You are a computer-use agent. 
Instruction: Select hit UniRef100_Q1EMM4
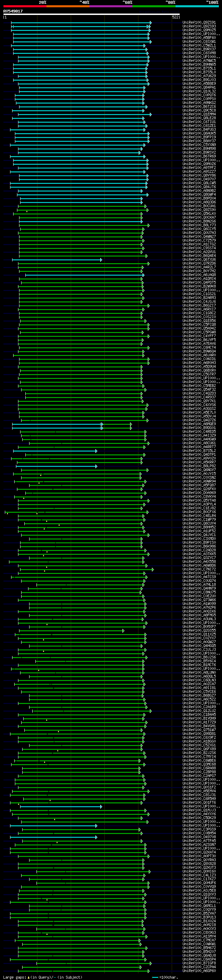(x=199, y=114)
